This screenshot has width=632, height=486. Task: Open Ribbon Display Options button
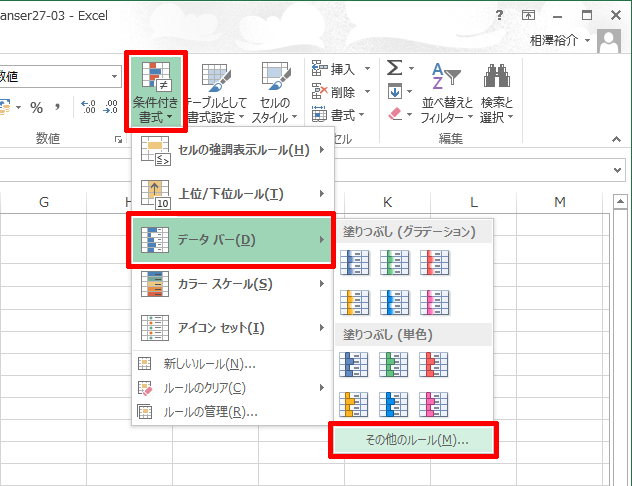[528, 15]
